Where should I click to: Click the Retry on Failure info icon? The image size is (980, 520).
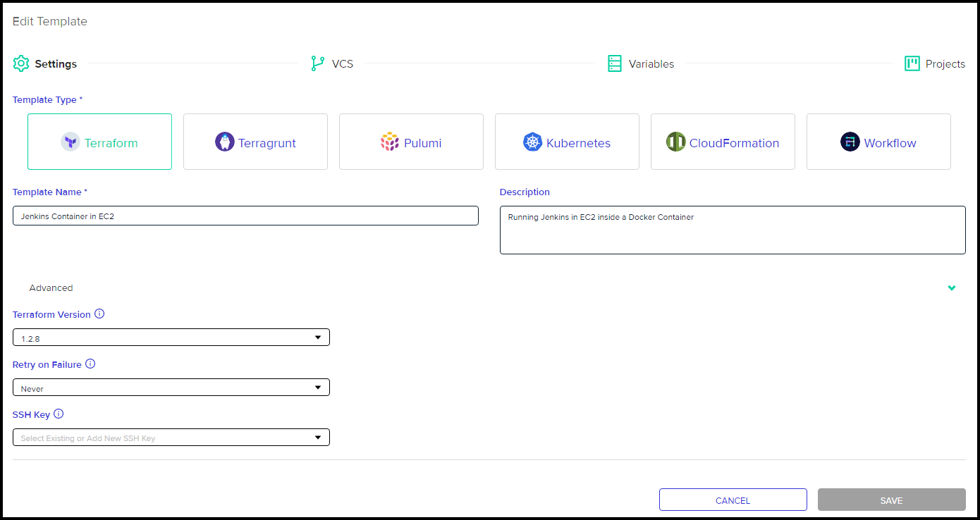[90, 364]
